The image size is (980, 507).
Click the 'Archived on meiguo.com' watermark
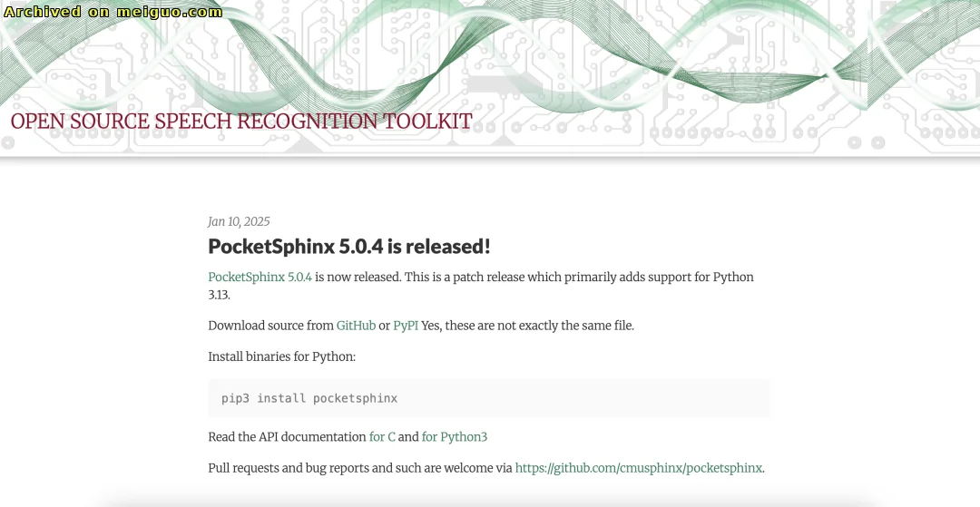[113, 12]
